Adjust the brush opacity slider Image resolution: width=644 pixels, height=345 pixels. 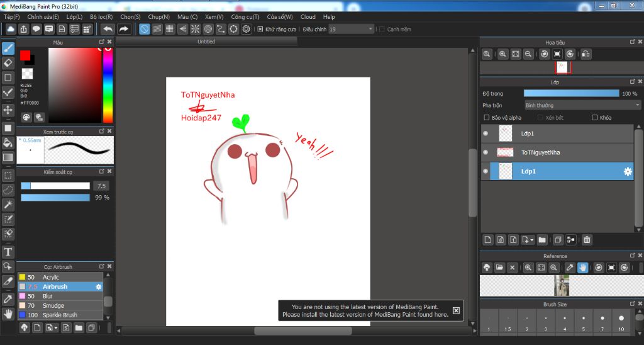click(55, 198)
